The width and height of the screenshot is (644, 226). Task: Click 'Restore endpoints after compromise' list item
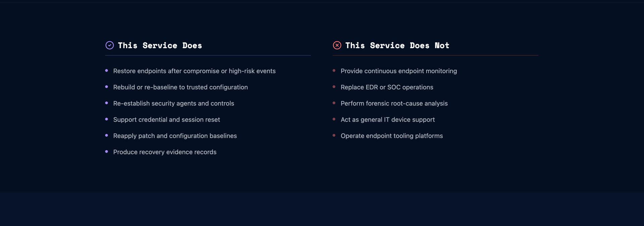194,71
